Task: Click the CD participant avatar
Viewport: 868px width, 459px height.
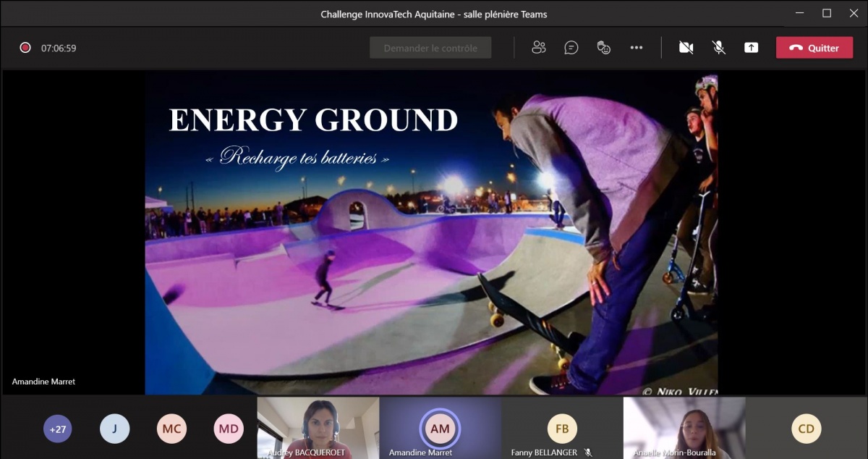Action: [806, 429]
